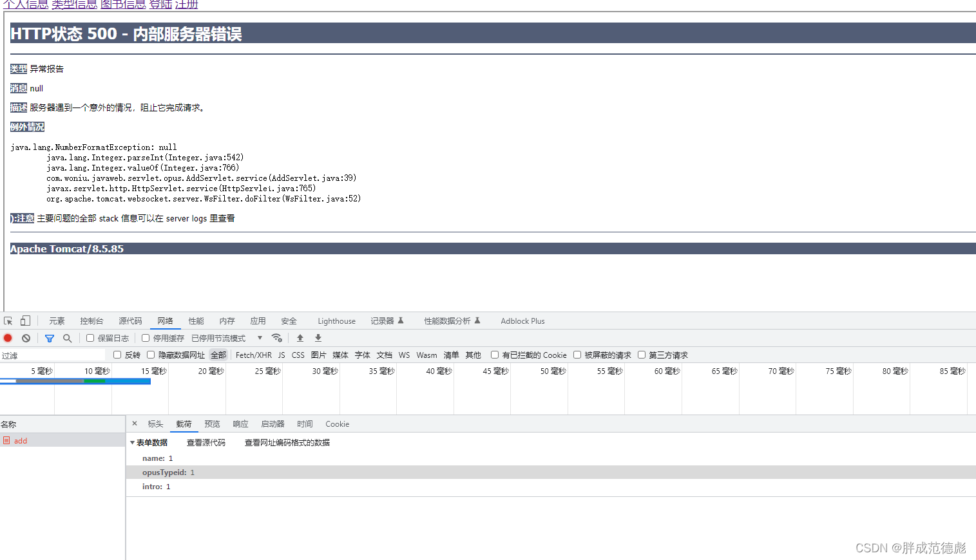Filter requests by CSS
The image size is (976, 560).
[x=298, y=355]
